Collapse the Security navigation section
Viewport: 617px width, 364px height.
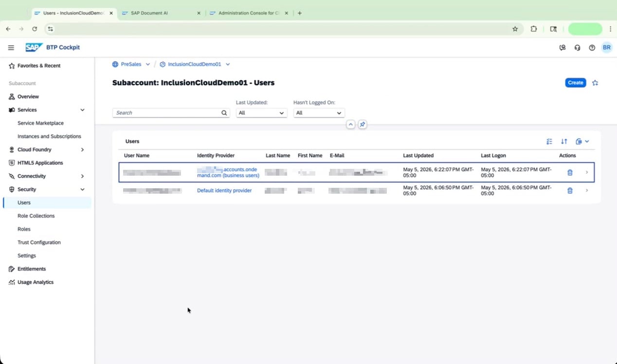pyautogui.click(x=82, y=189)
